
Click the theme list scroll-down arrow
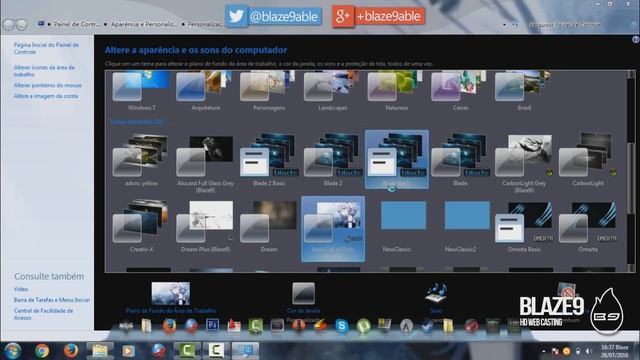631,268
